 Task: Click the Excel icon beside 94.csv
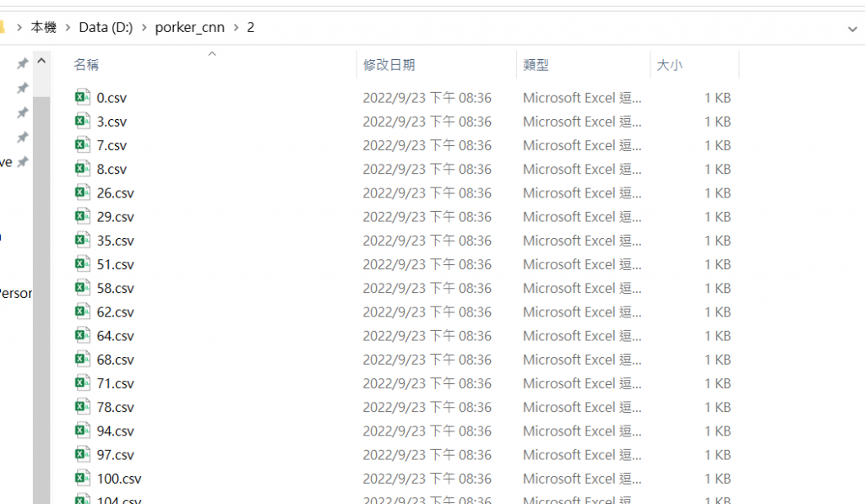[83, 430]
